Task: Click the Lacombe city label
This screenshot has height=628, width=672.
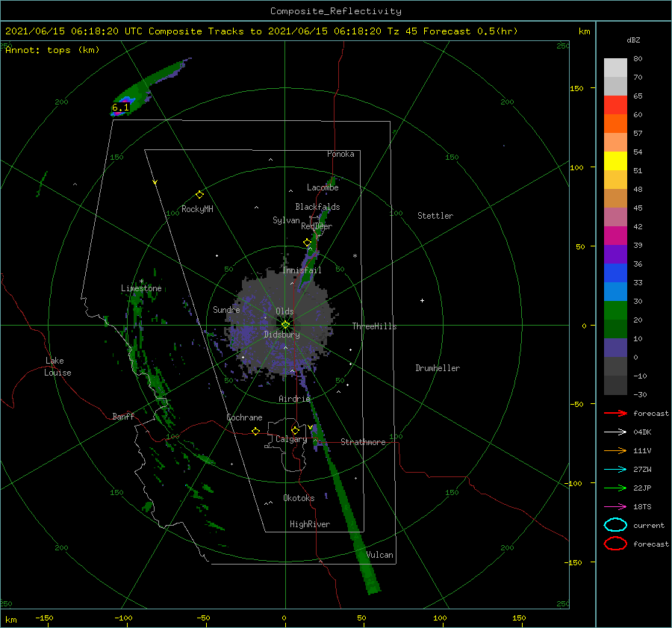Action: point(323,187)
